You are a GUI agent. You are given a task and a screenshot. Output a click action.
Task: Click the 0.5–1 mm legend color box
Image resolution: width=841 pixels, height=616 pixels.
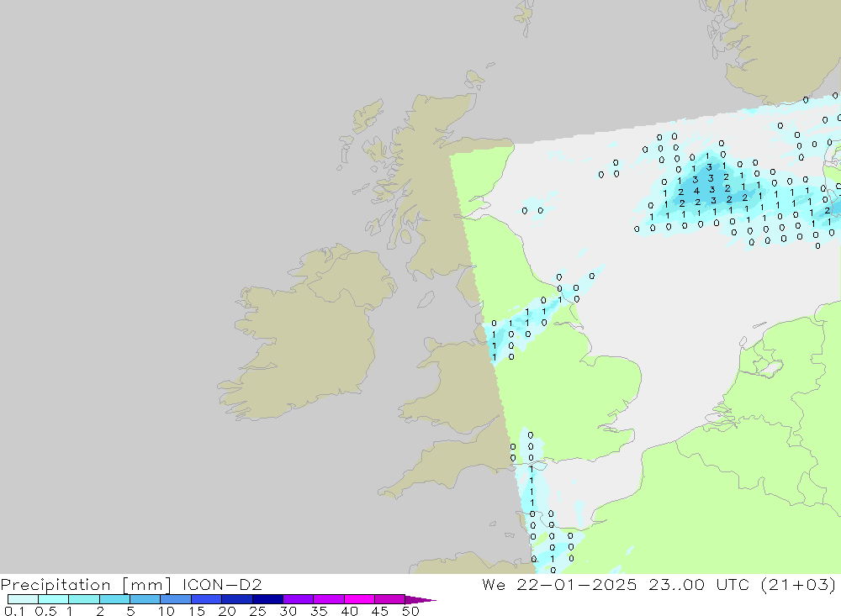pos(54,599)
